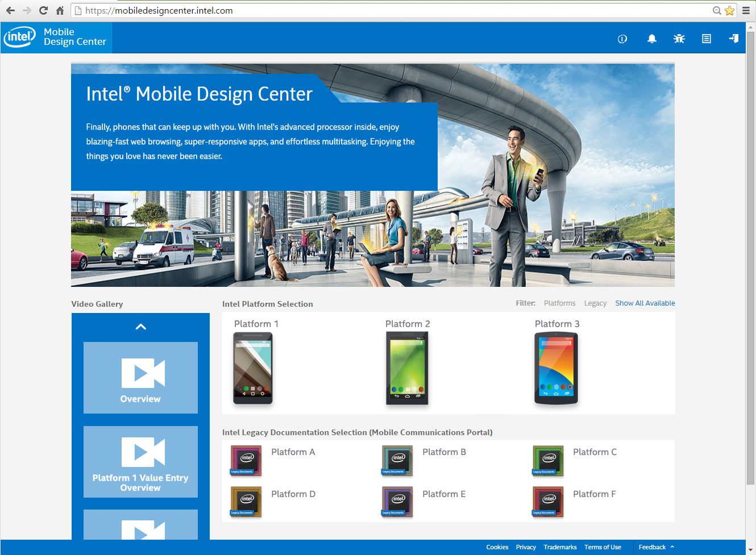Click the Platform D chip icon

pos(246,502)
